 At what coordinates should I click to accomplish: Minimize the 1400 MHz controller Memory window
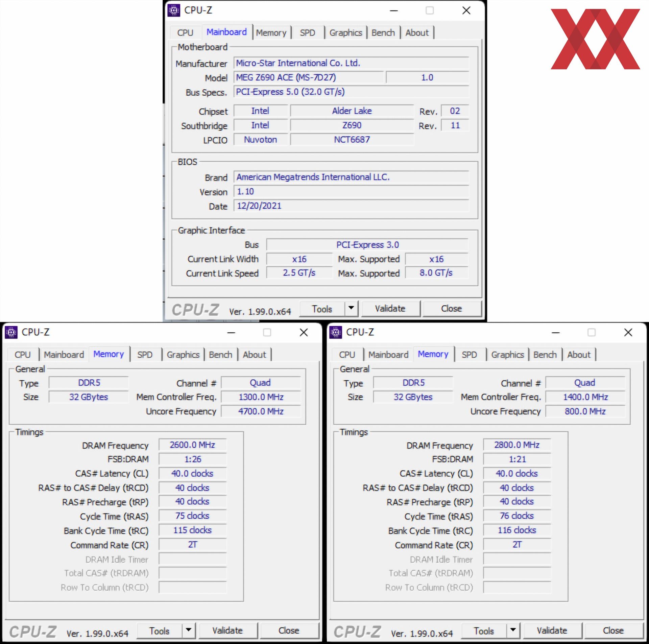[x=556, y=333]
